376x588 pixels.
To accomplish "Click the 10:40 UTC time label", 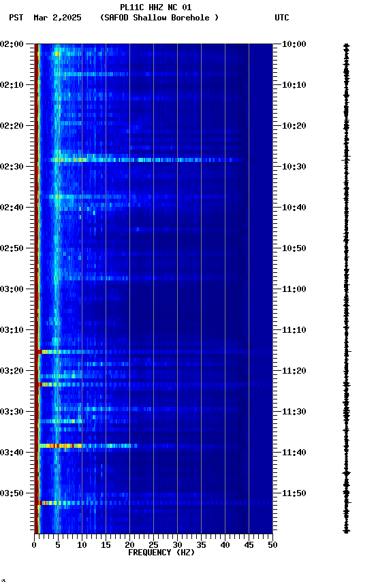I will (294, 208).
